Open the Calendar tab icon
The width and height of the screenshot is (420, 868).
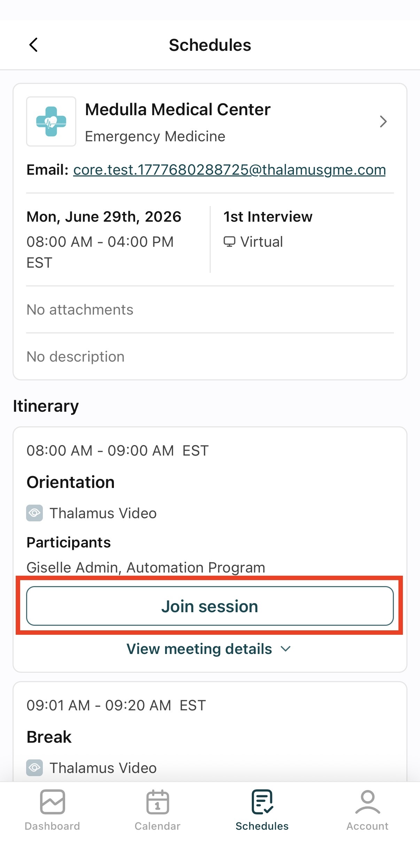158,802
